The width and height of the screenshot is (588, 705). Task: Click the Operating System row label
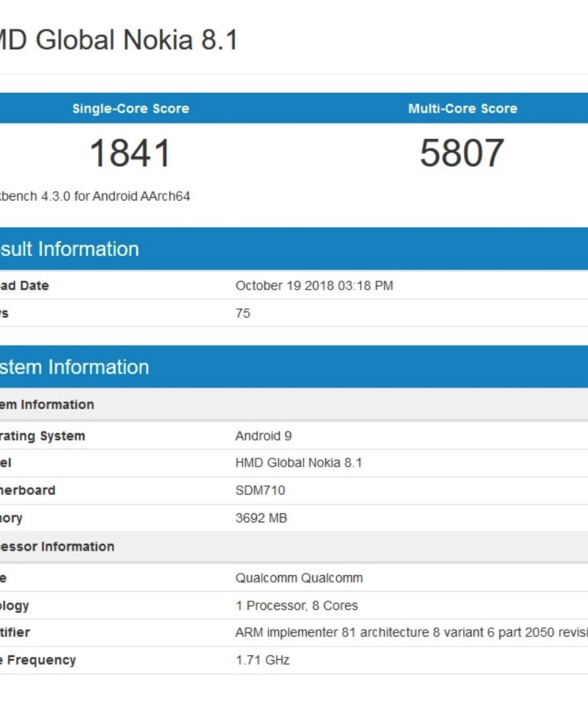42,436
